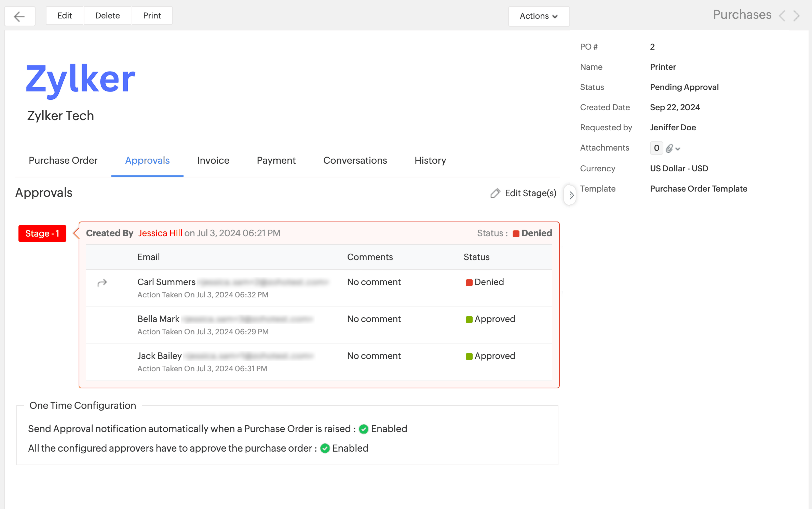Screen dimensions: 812x509
Task: Click the Jessica Hill creator link
Action: click(x=160, y=233)
